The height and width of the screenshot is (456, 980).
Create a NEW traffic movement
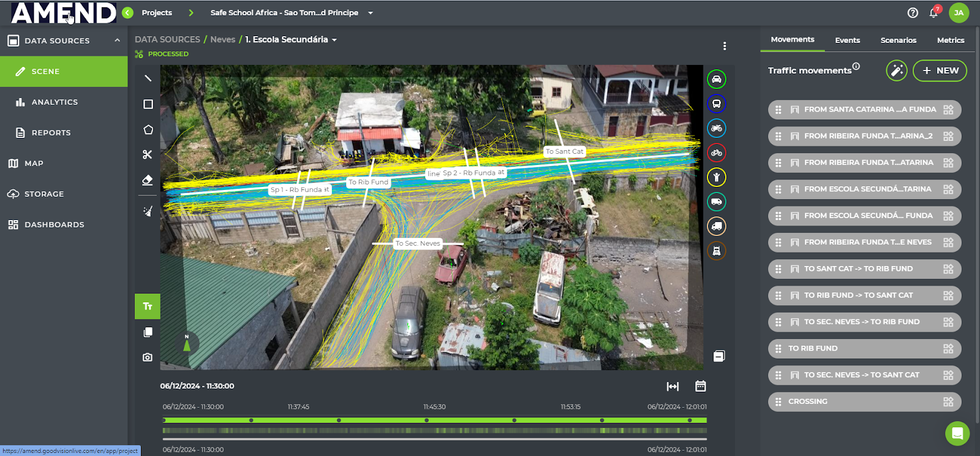[x=940, y=70]
